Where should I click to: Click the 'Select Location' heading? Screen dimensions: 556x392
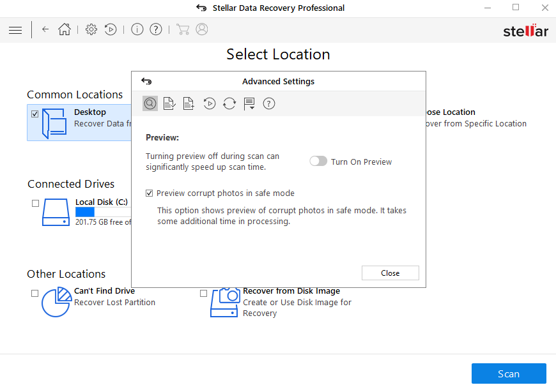click(278, 54)
